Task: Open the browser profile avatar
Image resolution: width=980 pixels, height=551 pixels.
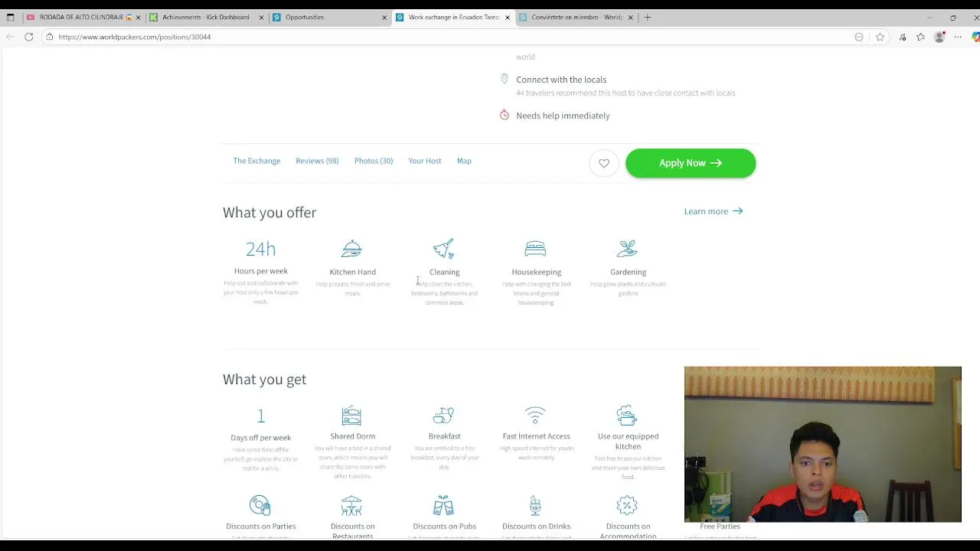Action: (939, 37)
